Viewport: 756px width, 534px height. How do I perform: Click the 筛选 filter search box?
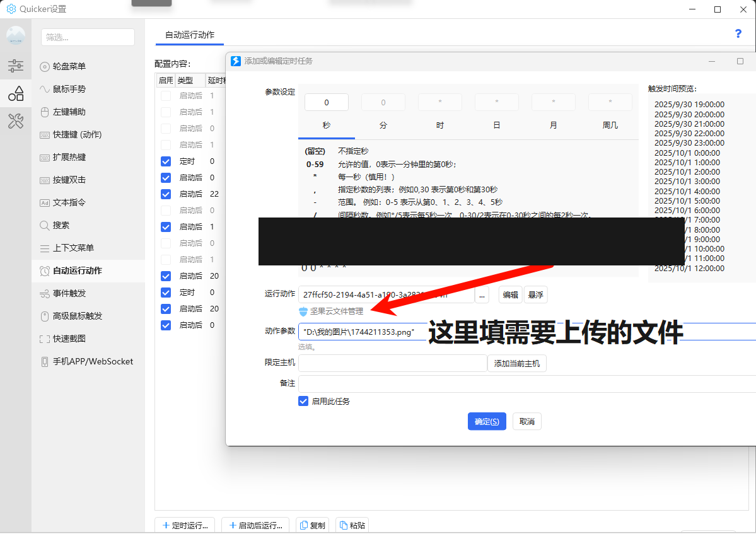point(88,37)
